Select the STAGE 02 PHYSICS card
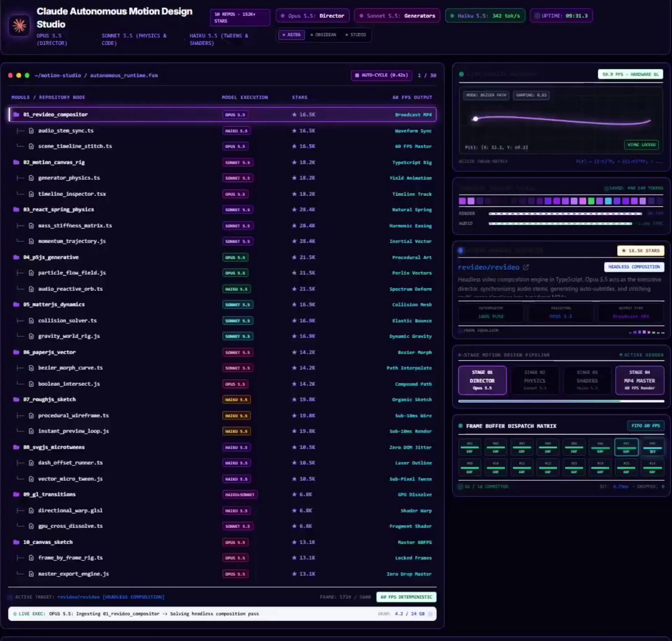This screenshot has height=641, width=672. point(535,380)
